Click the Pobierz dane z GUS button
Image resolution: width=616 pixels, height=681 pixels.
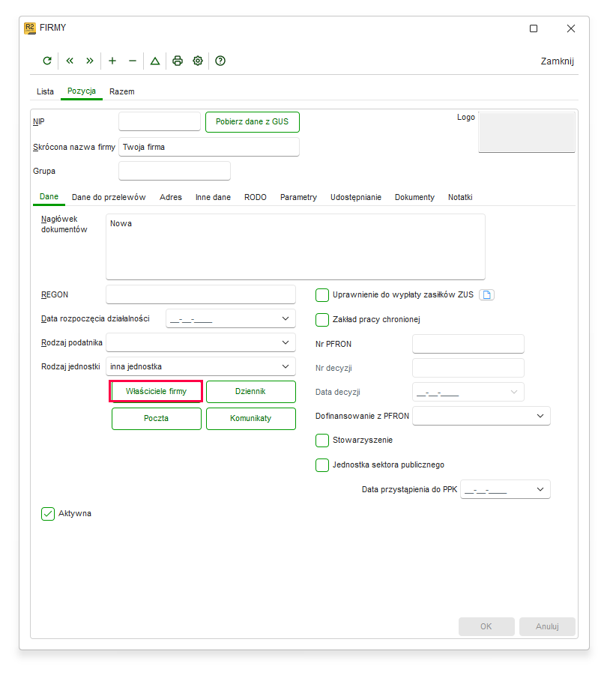point(253,122)
